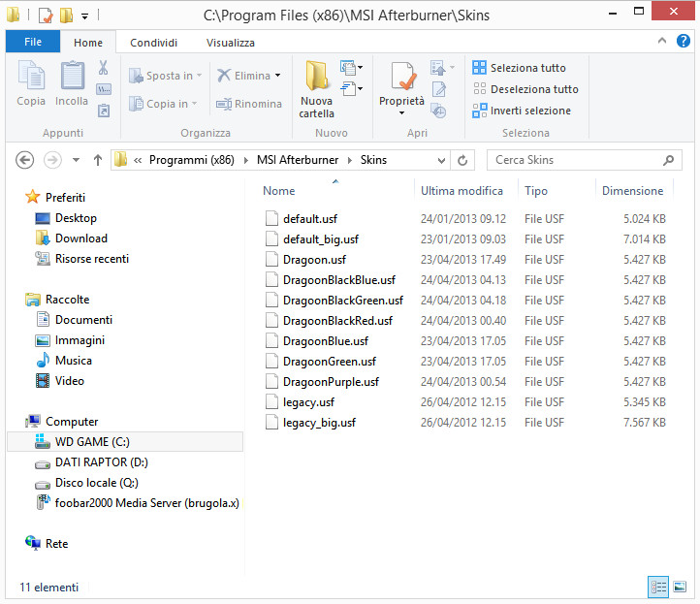Click Seleziona tutto
The width and height of the screenshot is (700, 604).
pos(519,68)
